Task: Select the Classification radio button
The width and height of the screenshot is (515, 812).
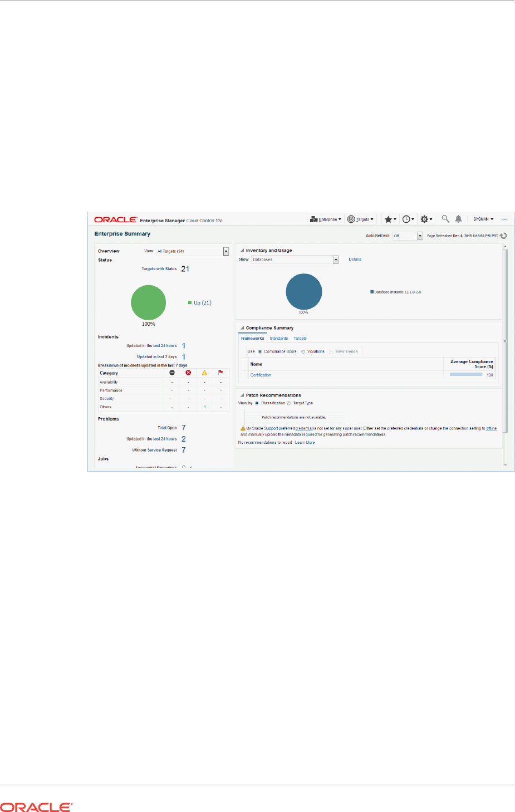Action: [257, 403]
